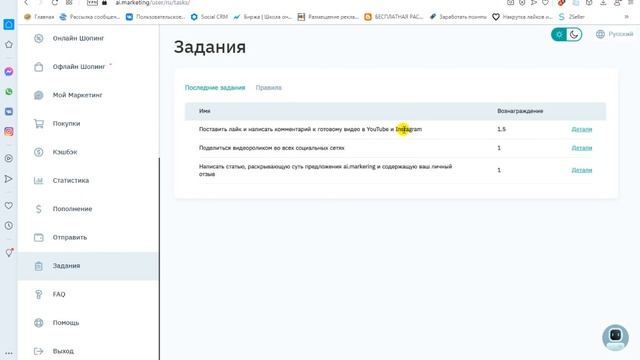Click the Вознаграждение column header

tap(520, 111)
